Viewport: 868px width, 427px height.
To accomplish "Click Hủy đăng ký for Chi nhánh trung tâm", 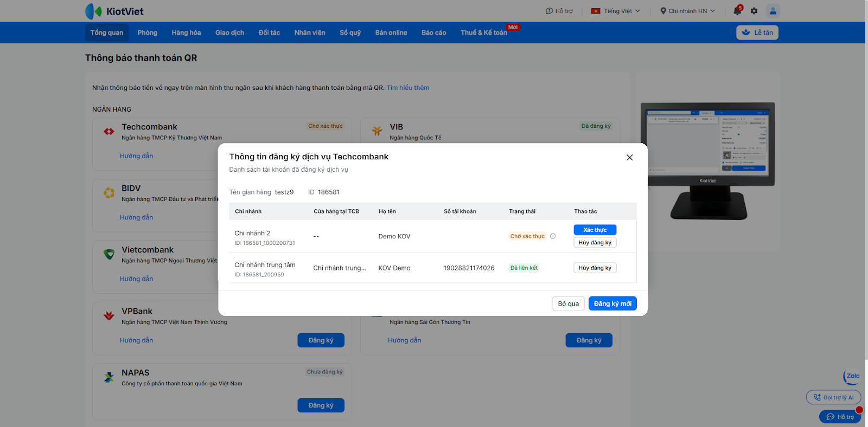I will [x=595, y=268].
